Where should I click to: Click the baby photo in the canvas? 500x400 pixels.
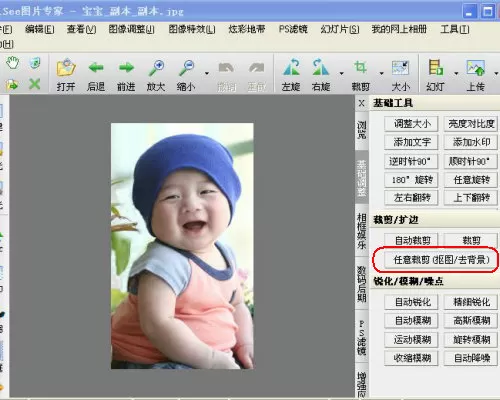(x=182, y=246)
